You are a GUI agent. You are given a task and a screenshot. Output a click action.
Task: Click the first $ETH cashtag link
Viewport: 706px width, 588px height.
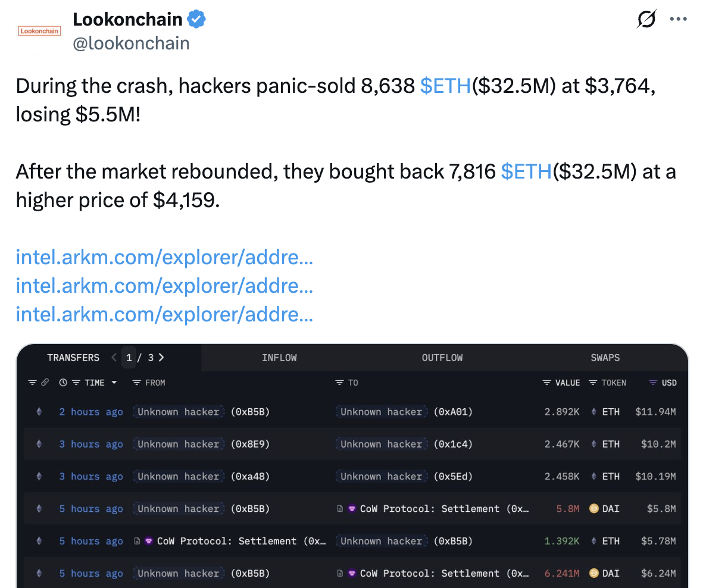tap(445, 86)
